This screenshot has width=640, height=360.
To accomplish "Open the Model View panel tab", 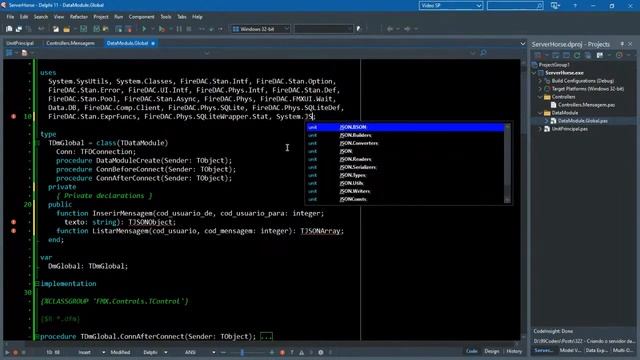I will pyautogui.click(x=570, y=351).
